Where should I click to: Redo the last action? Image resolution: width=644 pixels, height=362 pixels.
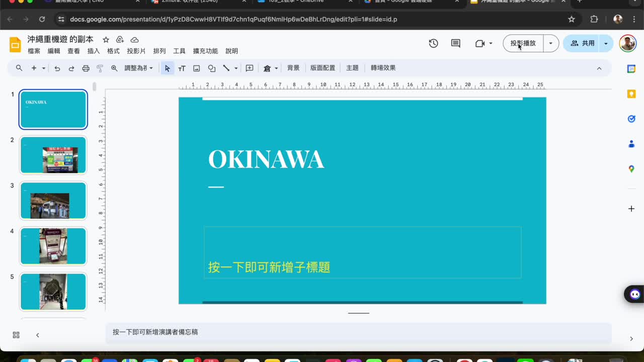click(71, 68)
